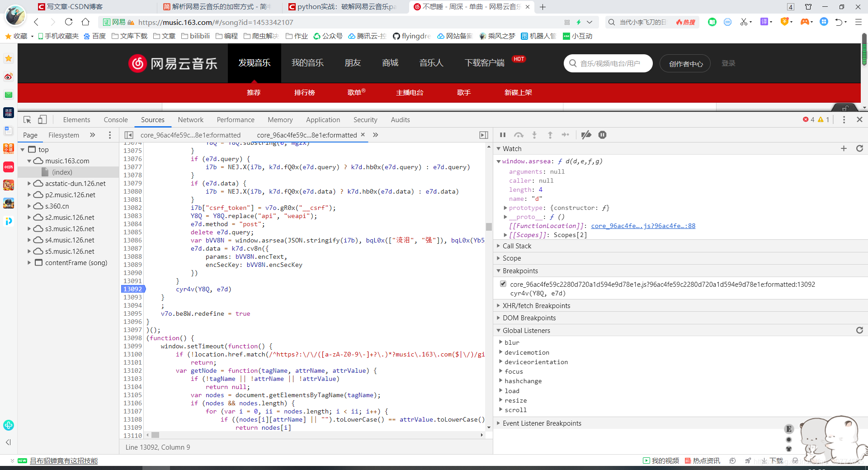The image size is (868, 470).
Task: Select the (index) file in tree
Action: (62, 172)
